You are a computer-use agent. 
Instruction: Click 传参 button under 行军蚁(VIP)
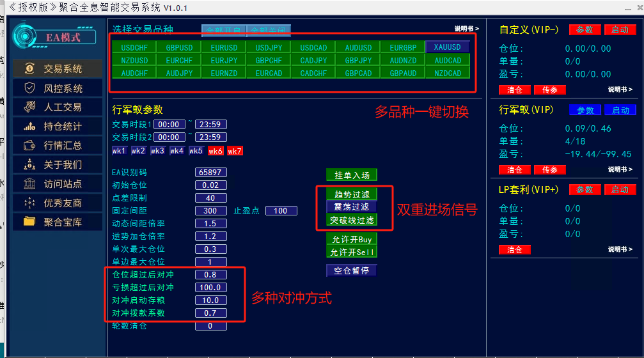(x=549, y=169)
